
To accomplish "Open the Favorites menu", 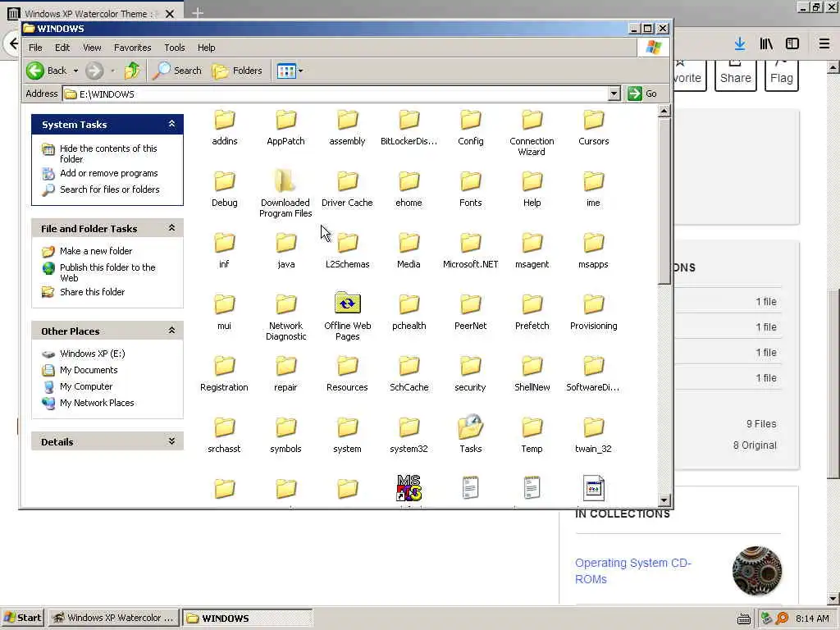I will (132, 48).
